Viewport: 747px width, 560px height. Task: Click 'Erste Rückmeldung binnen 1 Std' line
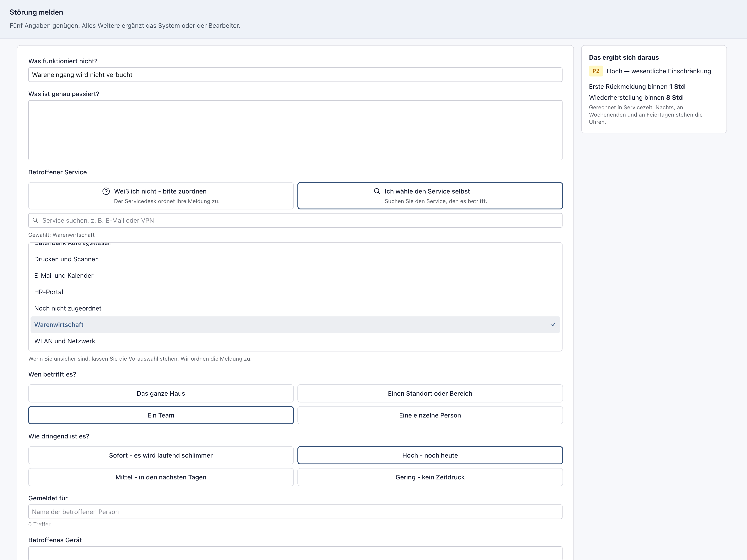pos(637,87)
